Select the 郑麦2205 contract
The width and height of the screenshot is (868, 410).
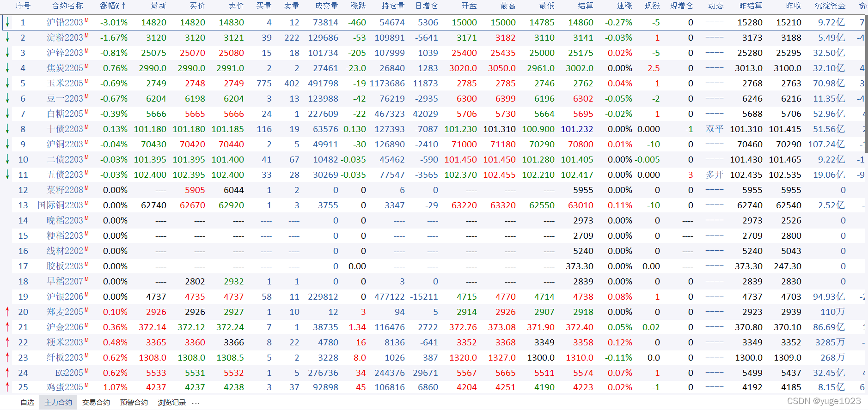click(x=65, y=312)
